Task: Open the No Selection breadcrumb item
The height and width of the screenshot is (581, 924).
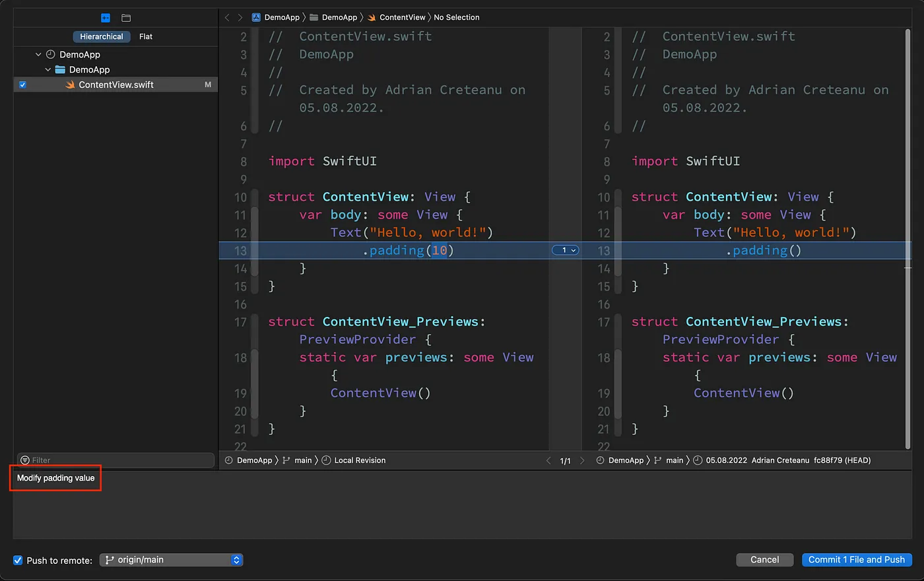Action: (x=457, y=18)
